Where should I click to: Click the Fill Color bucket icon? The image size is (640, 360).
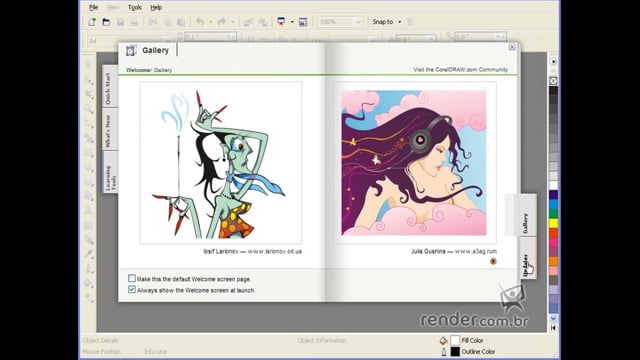click(444, 340)
